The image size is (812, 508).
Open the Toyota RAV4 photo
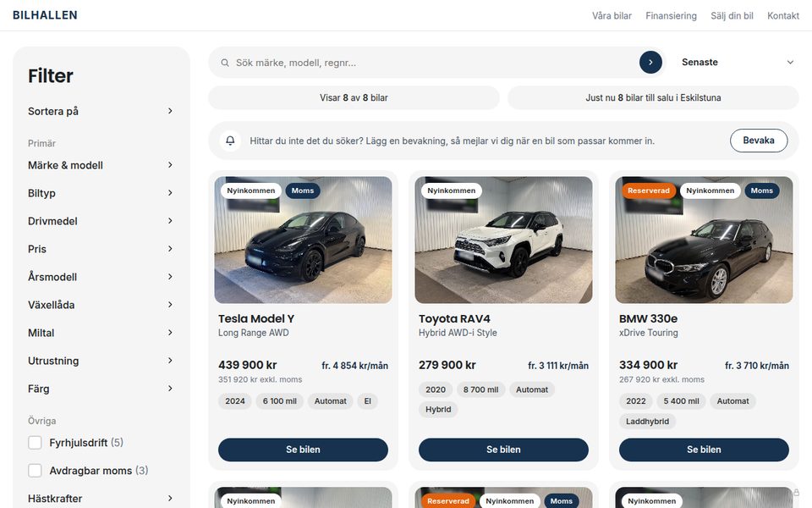pyautogui.click(x=503, y=240)
